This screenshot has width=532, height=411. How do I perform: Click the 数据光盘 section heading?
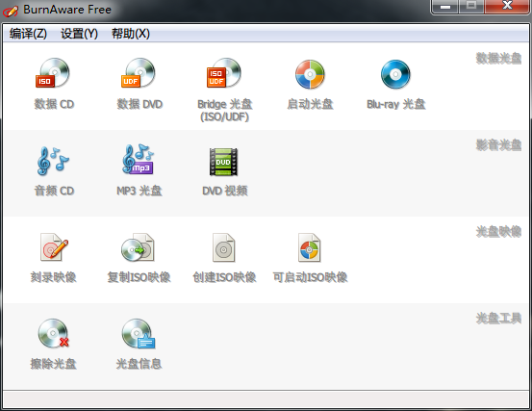pyautogui.click(x=498, y=59)
